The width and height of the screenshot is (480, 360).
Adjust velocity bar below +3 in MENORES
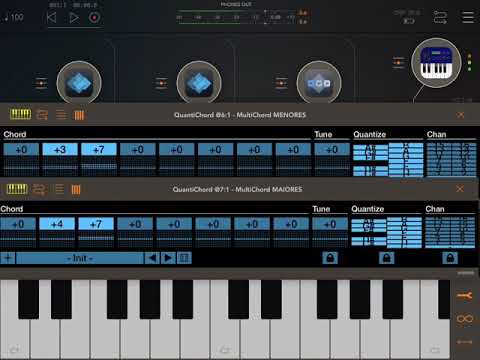click(x=60, y=166)
